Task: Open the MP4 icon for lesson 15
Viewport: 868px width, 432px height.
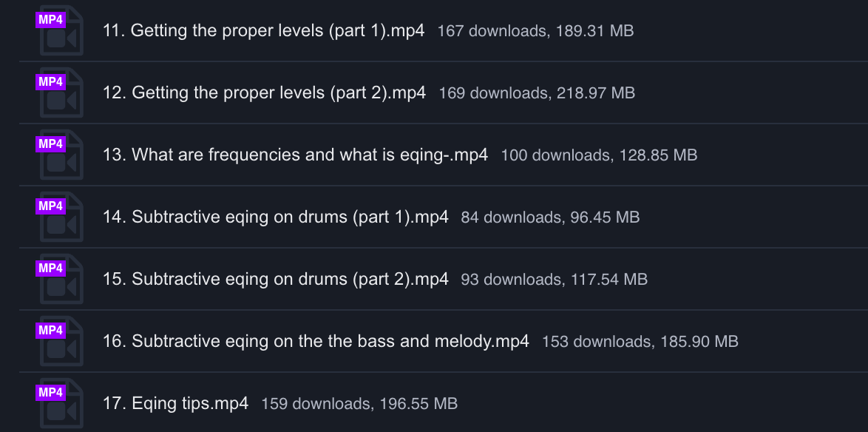Action: 61,280
